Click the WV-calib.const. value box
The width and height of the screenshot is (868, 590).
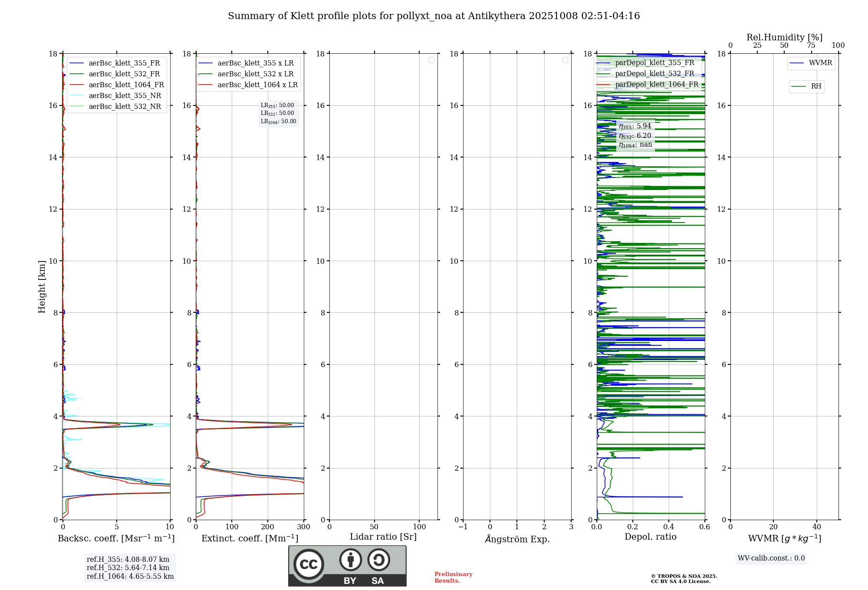771,558
